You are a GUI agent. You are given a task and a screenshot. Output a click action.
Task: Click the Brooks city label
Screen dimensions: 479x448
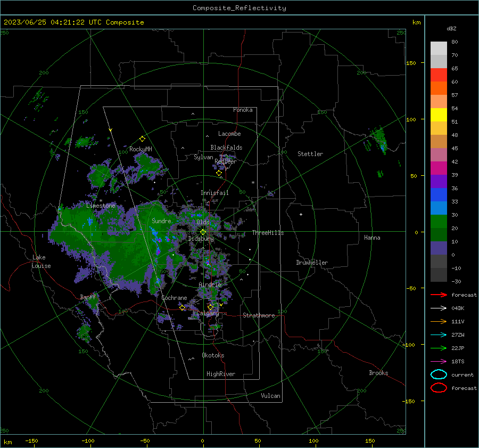378,373
